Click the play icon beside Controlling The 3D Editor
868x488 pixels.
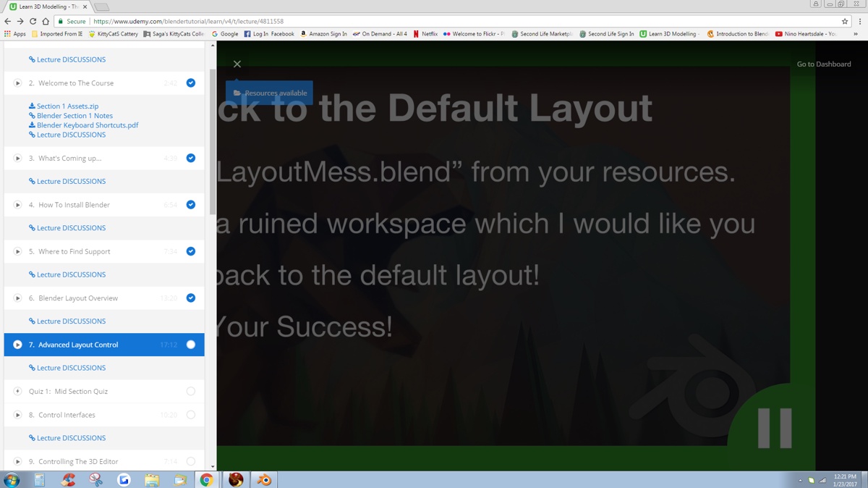pos(17,461)
